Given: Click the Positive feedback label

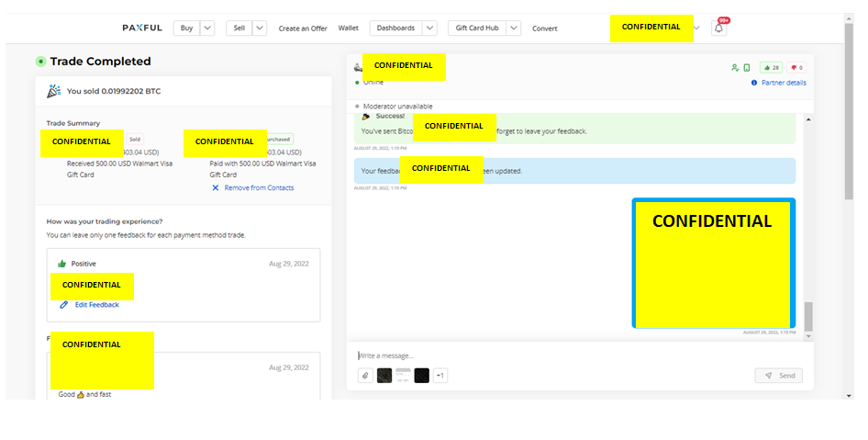Looking at the screenshot, I should point(83,264).
